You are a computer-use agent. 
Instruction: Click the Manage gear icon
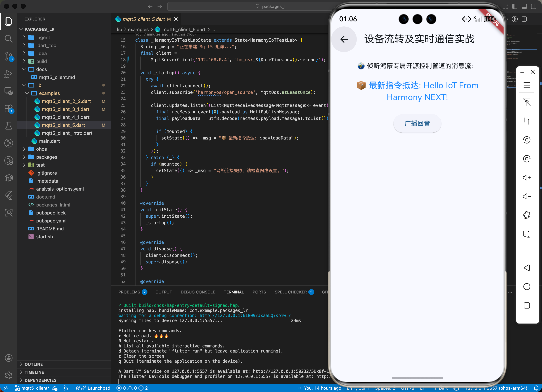pos(9,375)
